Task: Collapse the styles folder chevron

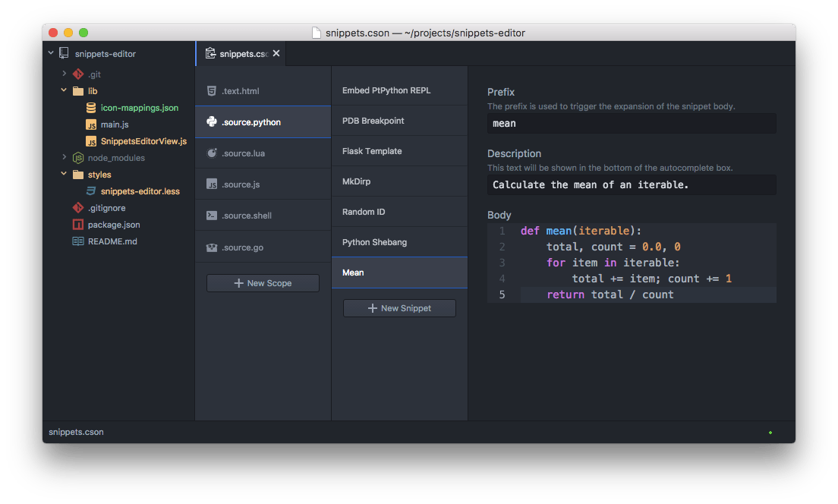Action: [64, 174]
